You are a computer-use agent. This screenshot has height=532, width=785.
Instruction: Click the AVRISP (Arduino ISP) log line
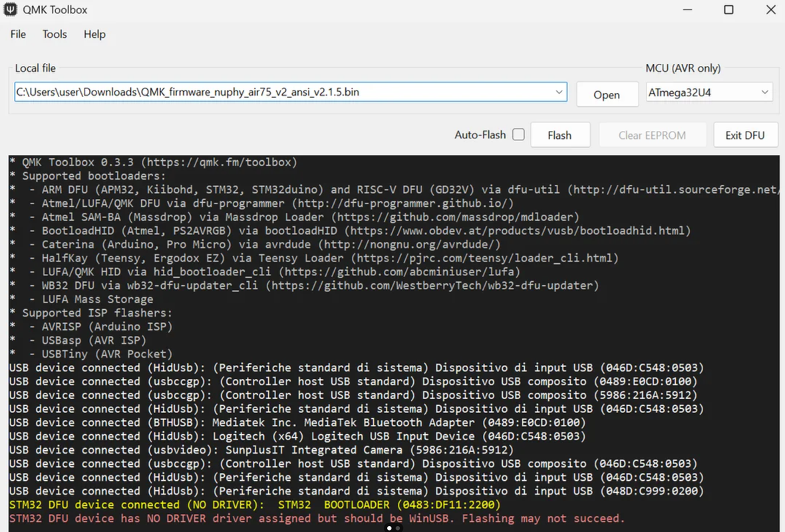[x=90, y=327]
